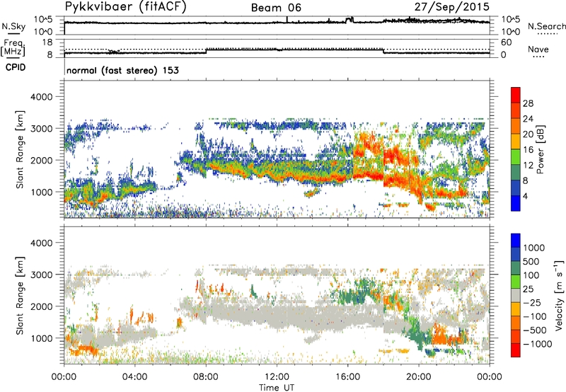The height and width of the screenshot is (392, 566).
Task: Click the Beam 06 label
Action: [x=276, y=8]
